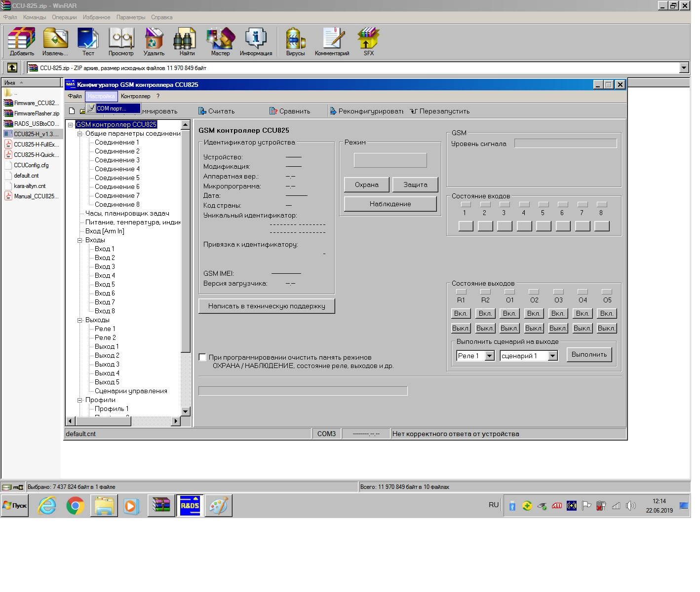This screenshot has height=592, width=700.
Task: Click the Охрана mode button
Action: (x=367, y=185)
